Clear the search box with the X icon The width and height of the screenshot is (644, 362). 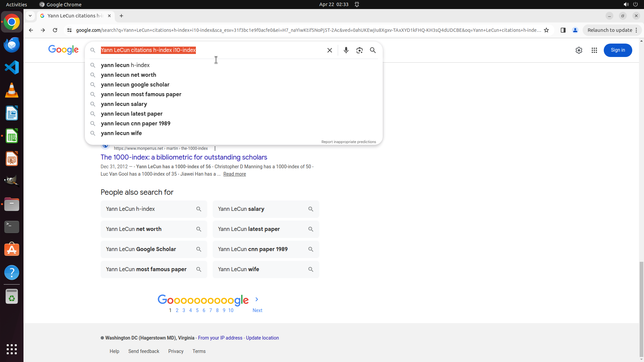pyautogui.click(x=329, y=50)
